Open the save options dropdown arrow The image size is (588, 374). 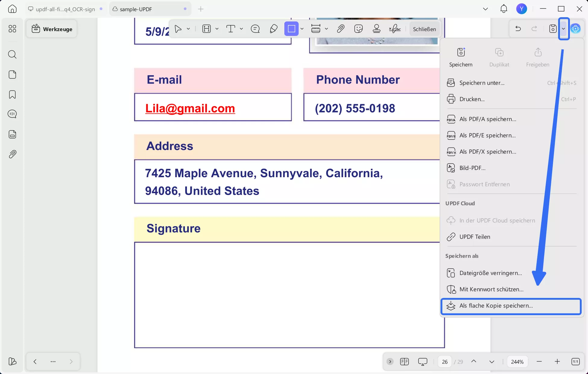click(564, 29)
